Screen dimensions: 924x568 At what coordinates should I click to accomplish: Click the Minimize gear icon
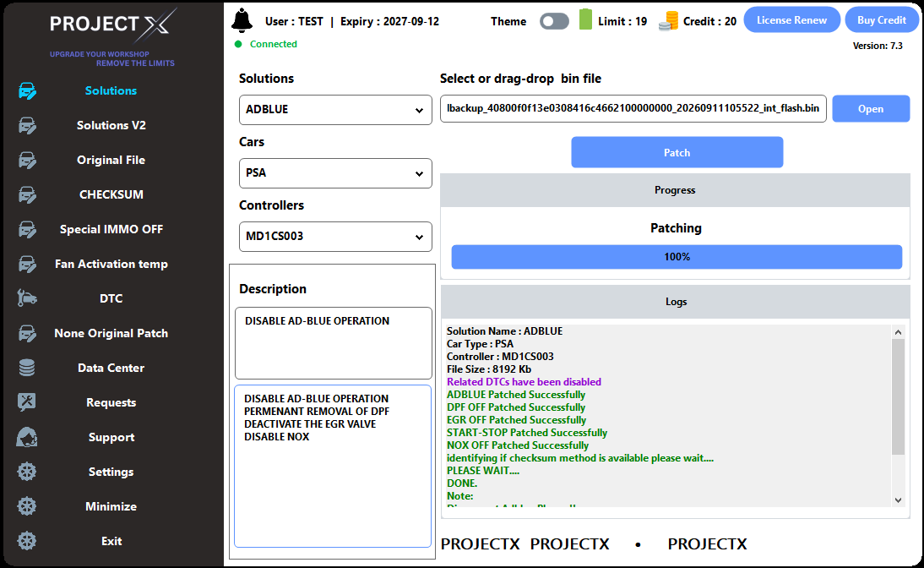(27, 506)
